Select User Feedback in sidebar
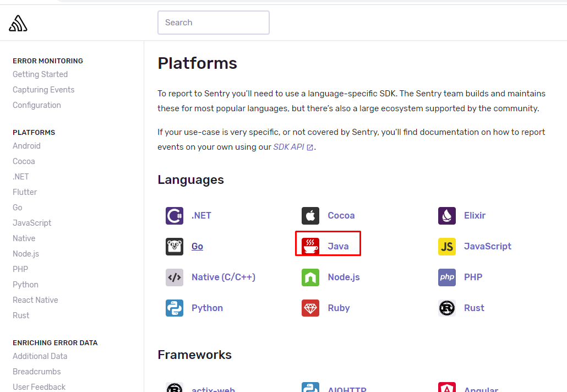Viewport: 567px width, 392px height. [x=39, y=387]
